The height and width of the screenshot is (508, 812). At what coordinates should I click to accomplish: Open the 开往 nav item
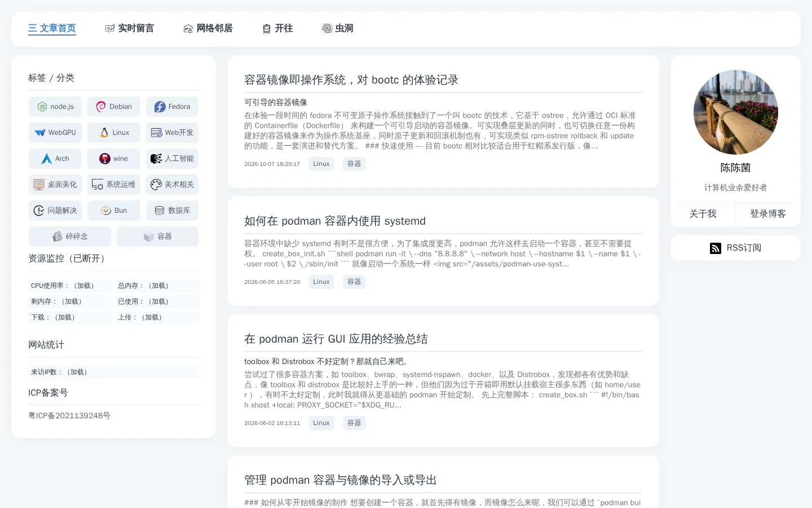pyautogui.click(x=277, y=28)
